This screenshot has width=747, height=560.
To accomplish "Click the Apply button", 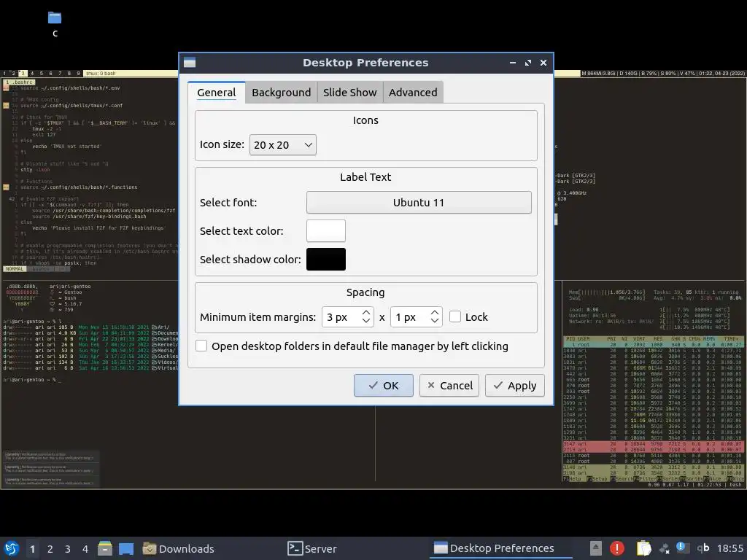I will pos(515,385).
